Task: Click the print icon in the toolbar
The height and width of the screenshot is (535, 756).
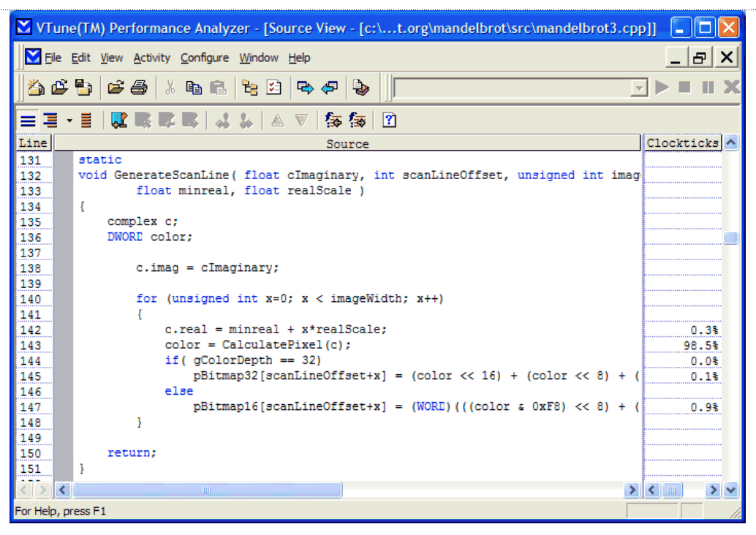Action: [139, 88]
